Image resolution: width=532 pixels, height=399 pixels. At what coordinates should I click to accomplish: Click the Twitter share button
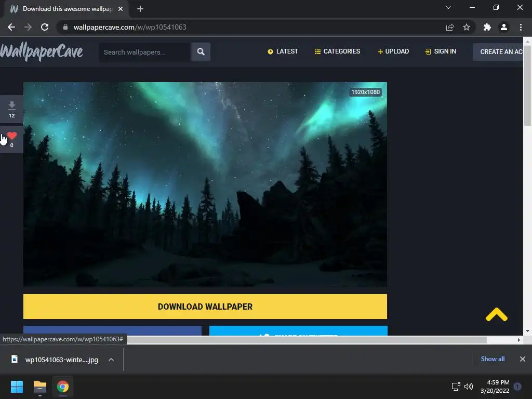coord(298,331)
